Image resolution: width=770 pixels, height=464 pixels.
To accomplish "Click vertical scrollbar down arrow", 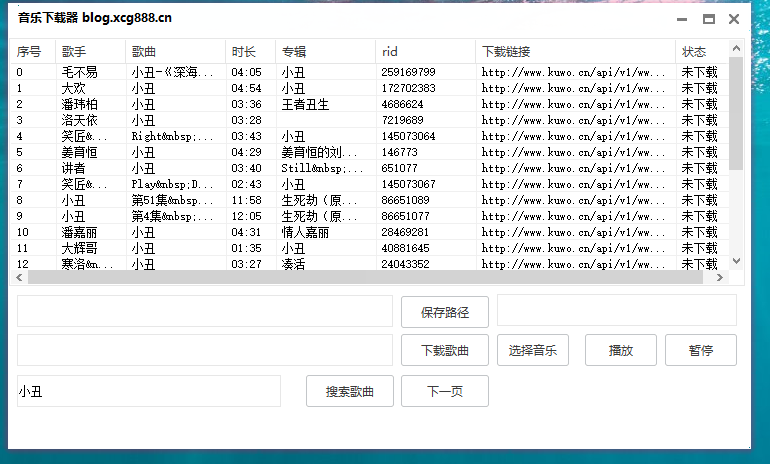I will (x=736, y=261).
